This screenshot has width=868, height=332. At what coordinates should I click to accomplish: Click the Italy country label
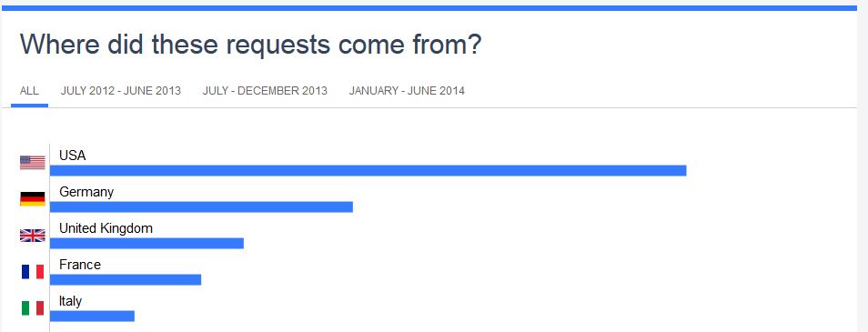(70, 302)
